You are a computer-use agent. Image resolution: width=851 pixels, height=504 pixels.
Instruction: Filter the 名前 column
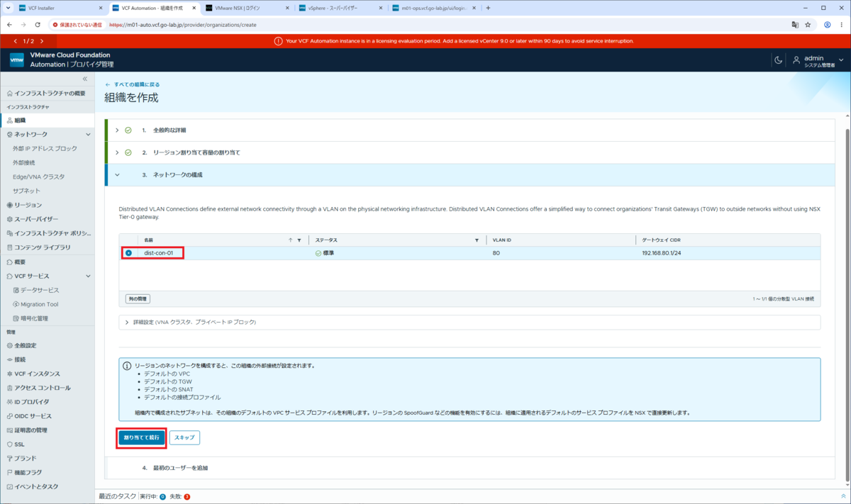click(299, 240)
